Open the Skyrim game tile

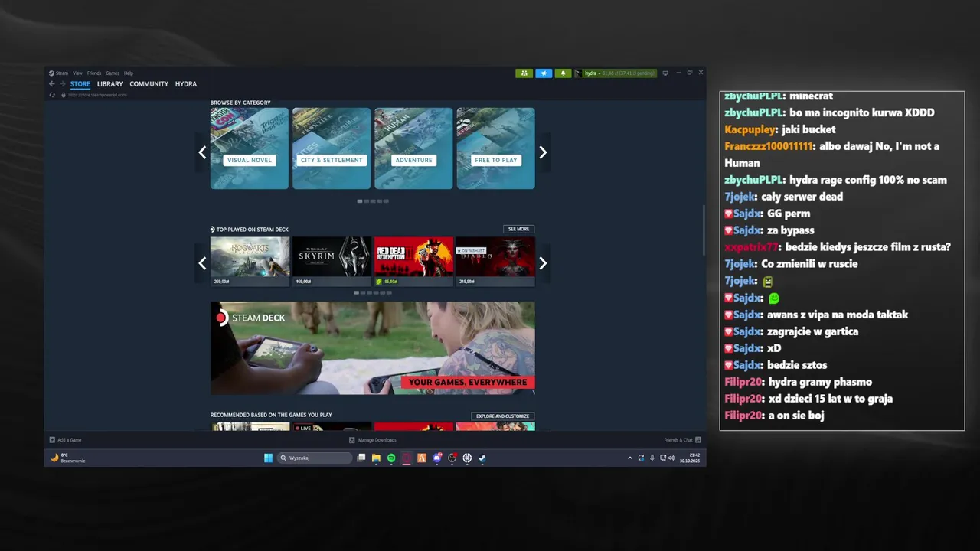point(332,261)
